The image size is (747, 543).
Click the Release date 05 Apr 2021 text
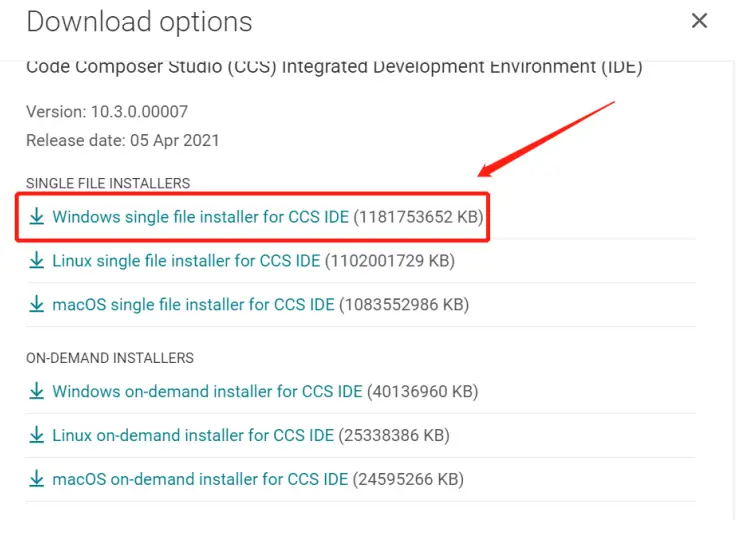coord(123,140)
